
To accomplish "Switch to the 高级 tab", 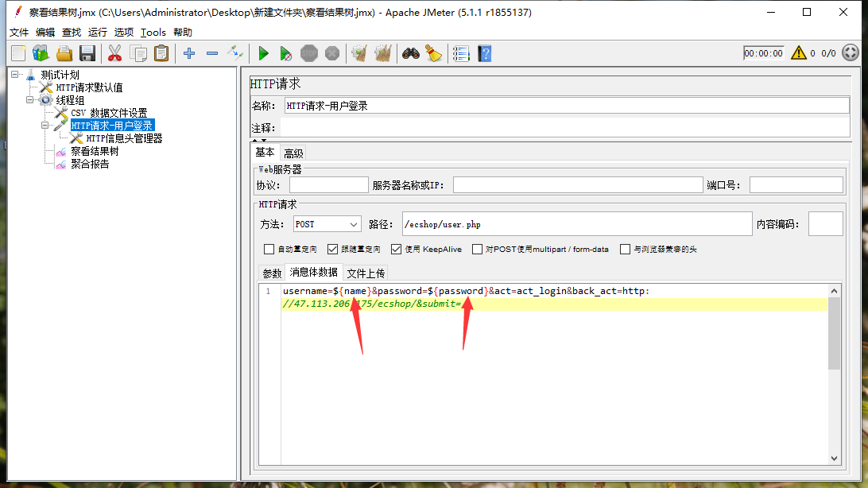I will pos(293,153).
